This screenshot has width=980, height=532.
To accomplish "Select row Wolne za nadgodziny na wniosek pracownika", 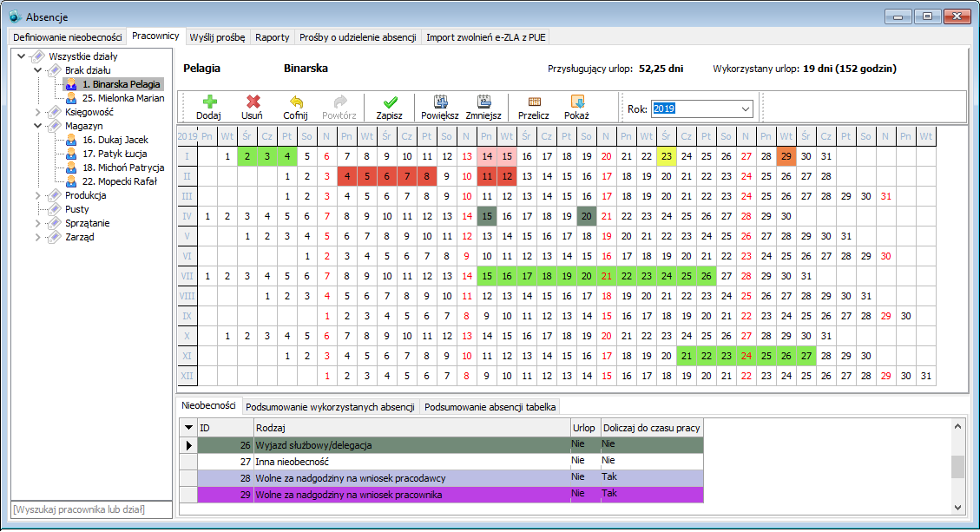I will (451, 495).
